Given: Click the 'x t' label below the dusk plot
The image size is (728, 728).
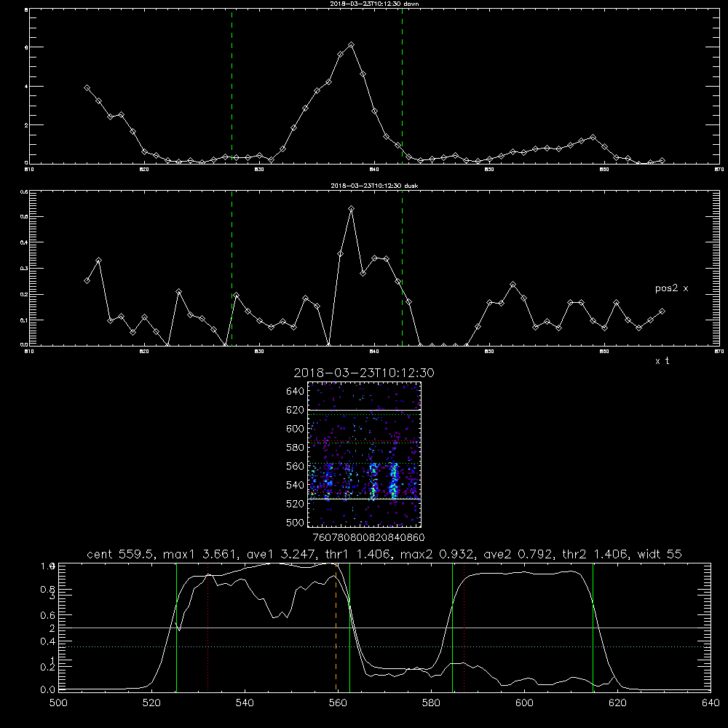Looking at the screenshot, I should [662, 361].
